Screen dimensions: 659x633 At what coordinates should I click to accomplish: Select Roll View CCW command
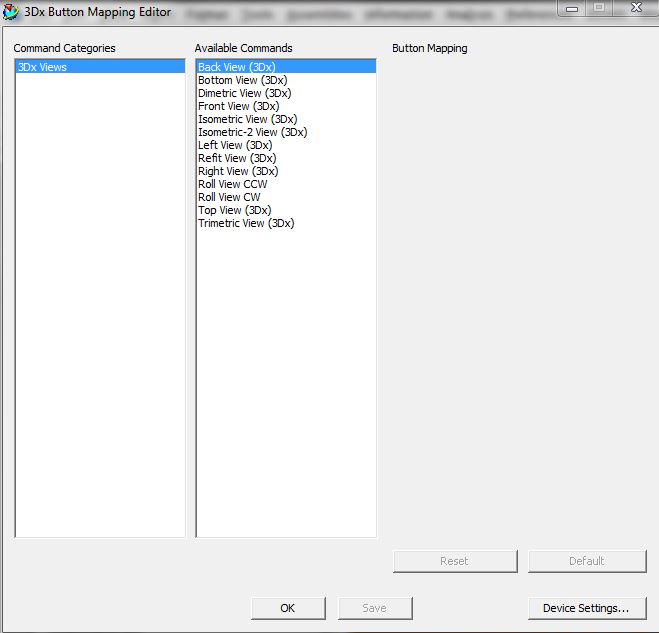pos(286,184)
